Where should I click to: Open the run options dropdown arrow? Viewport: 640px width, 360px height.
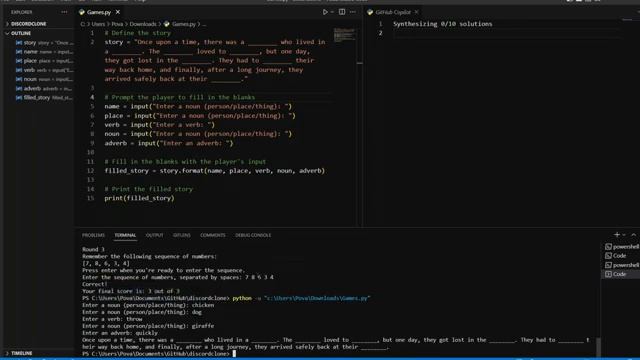(332, 12)
